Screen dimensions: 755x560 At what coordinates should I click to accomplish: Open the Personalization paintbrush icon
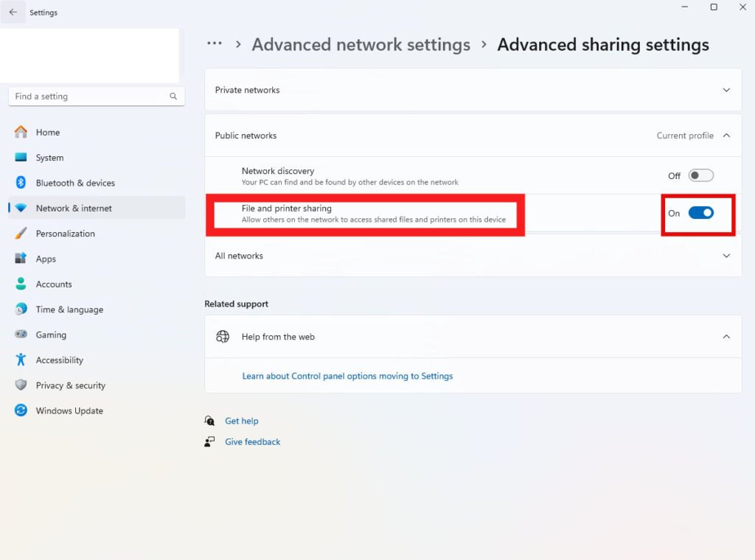(x=21, y=234)
